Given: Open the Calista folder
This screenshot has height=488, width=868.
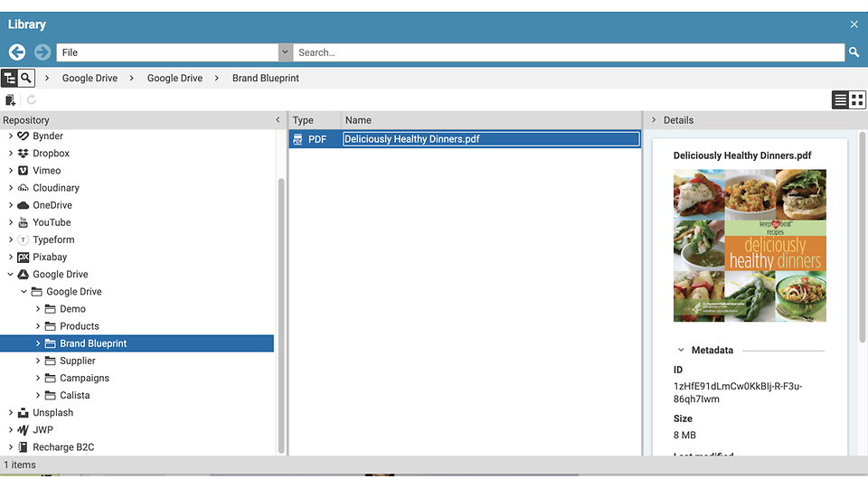Looking at the screenshot, I should (75, 395).
